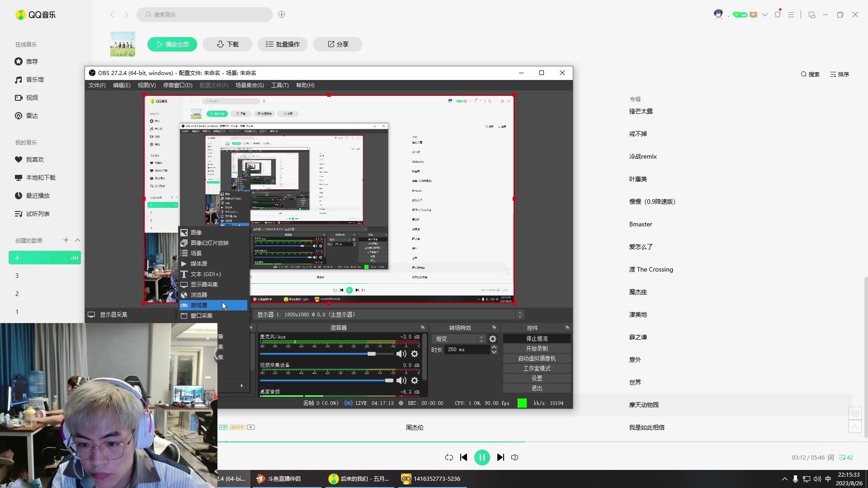The image size is (868, 488).
Task: Open the 渐变 transition dropdown
Action: coord(459,339)
